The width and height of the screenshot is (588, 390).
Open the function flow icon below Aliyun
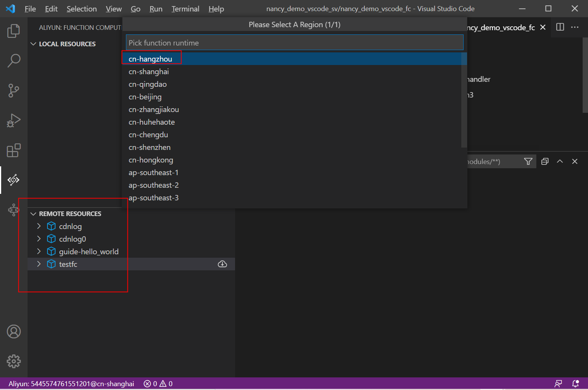click(14, 210)
